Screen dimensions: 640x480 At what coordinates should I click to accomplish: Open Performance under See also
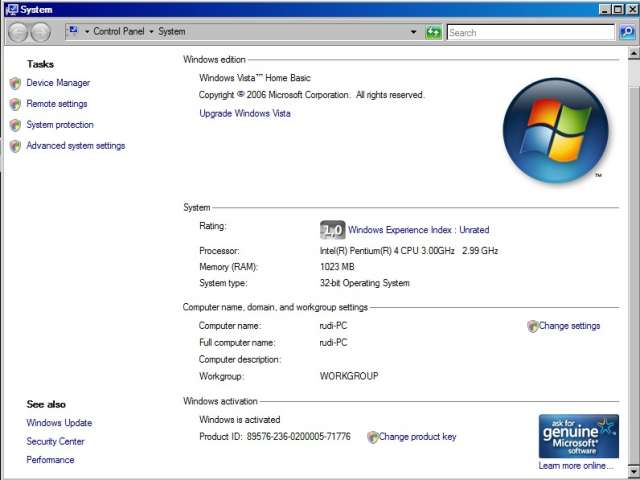tap(50, 460)
